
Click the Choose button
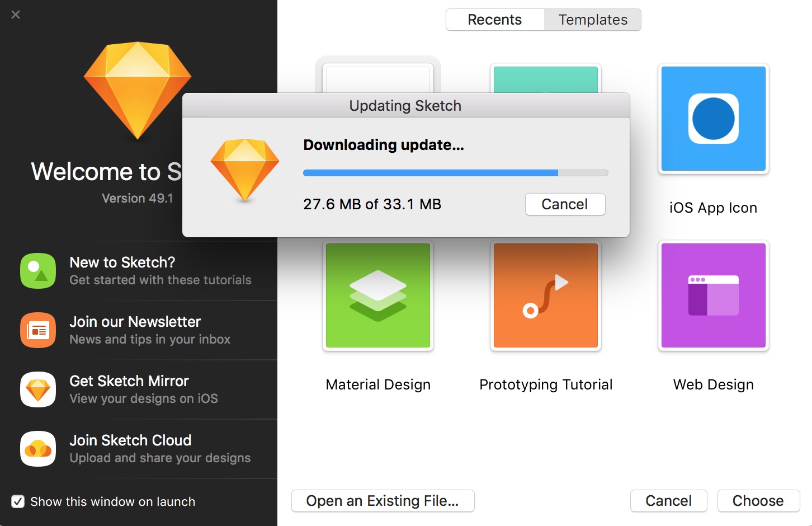tap(758, 501)
